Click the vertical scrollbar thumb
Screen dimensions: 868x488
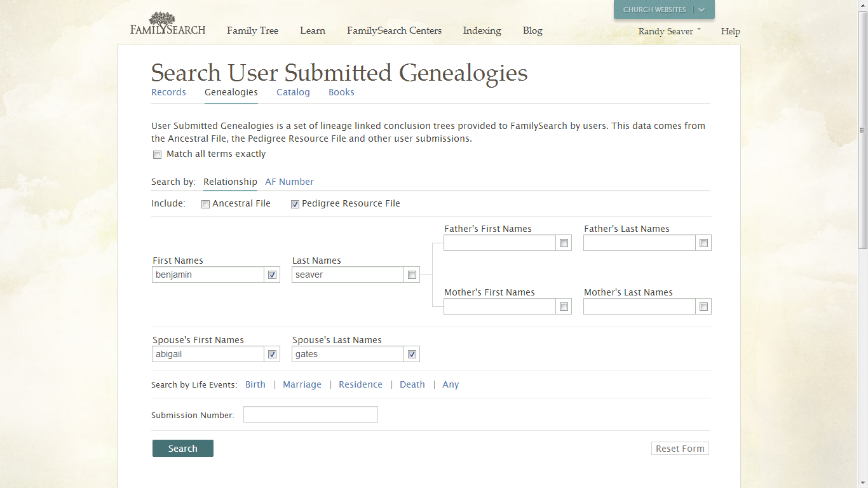click(862, 130)
